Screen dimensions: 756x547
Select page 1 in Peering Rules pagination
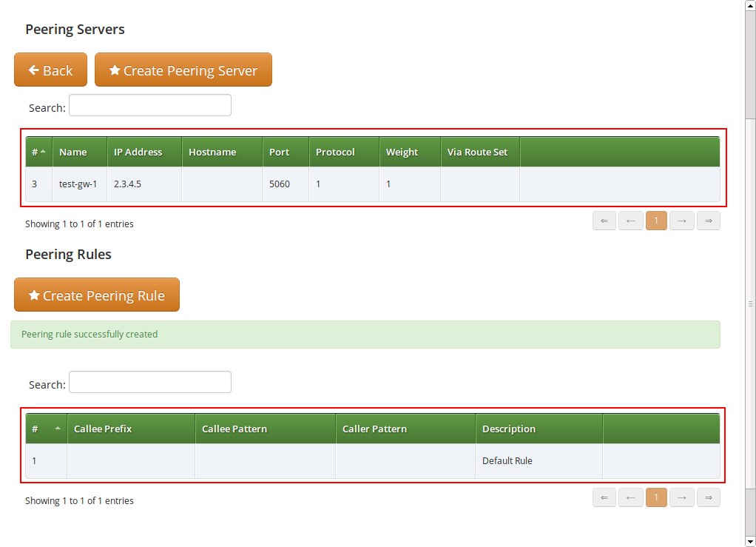coord(656,498)
